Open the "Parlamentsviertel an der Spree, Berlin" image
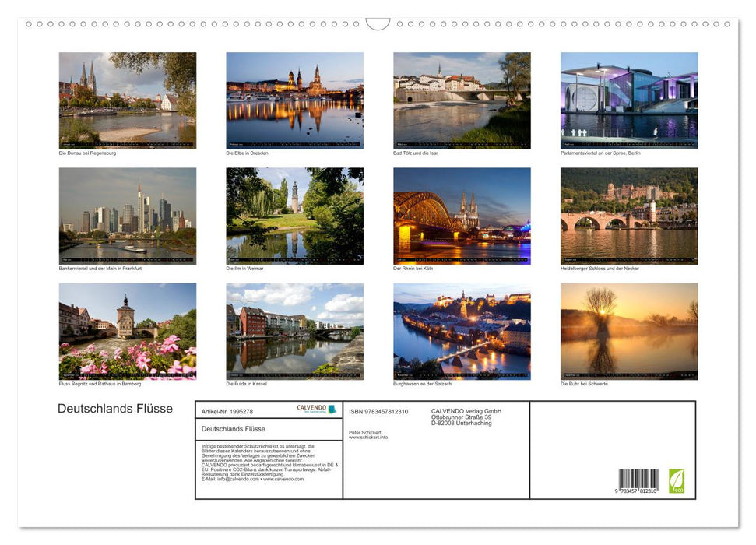Image resolution: width=756 pixels, height=545 pixels. (x=628, y=98)
